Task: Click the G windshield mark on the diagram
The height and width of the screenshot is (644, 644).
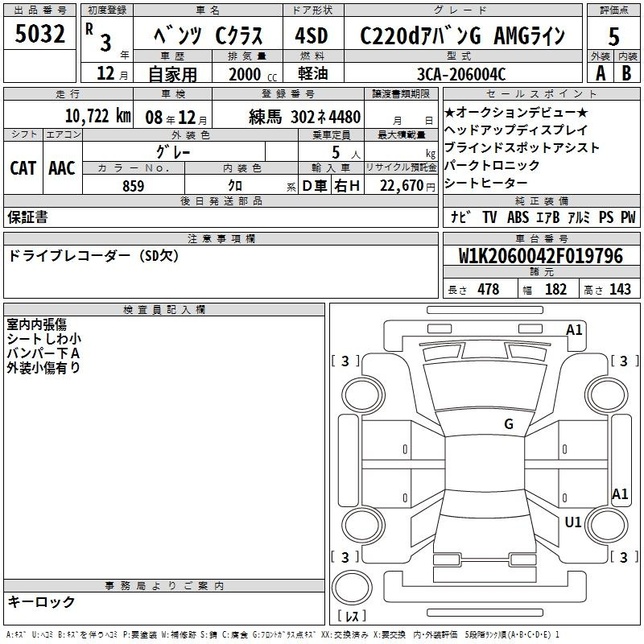Action: click(508, 424)
